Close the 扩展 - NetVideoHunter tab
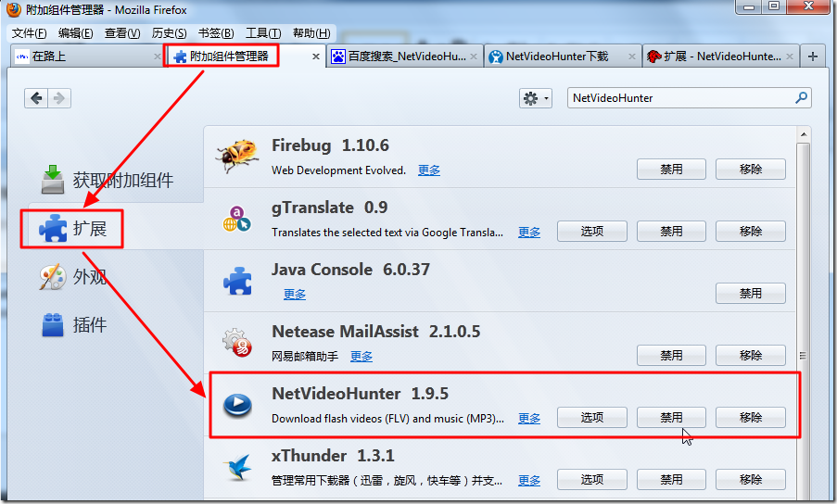837x504 pixels. point(790,57)
